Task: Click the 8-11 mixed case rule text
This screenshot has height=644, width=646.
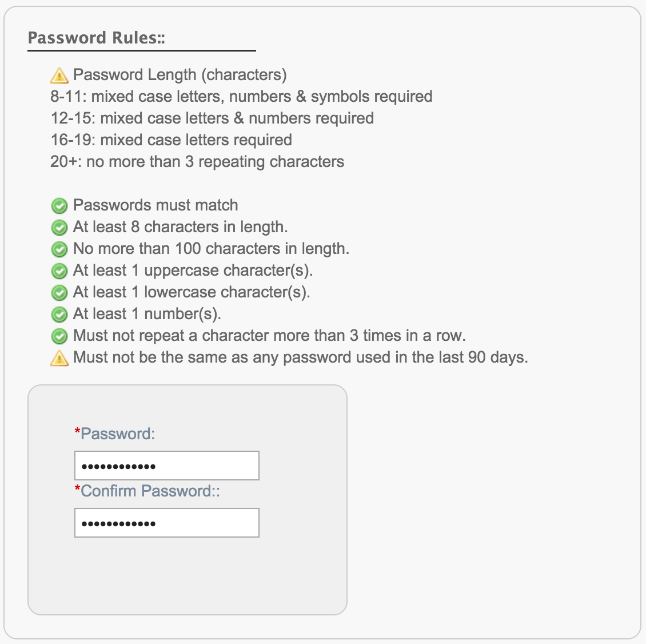Action: [x=241, y=97]
